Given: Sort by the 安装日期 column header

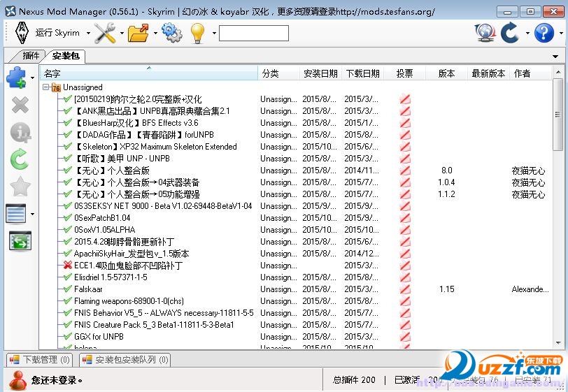Looking at the screenshot, I should (x=320, y=73).
